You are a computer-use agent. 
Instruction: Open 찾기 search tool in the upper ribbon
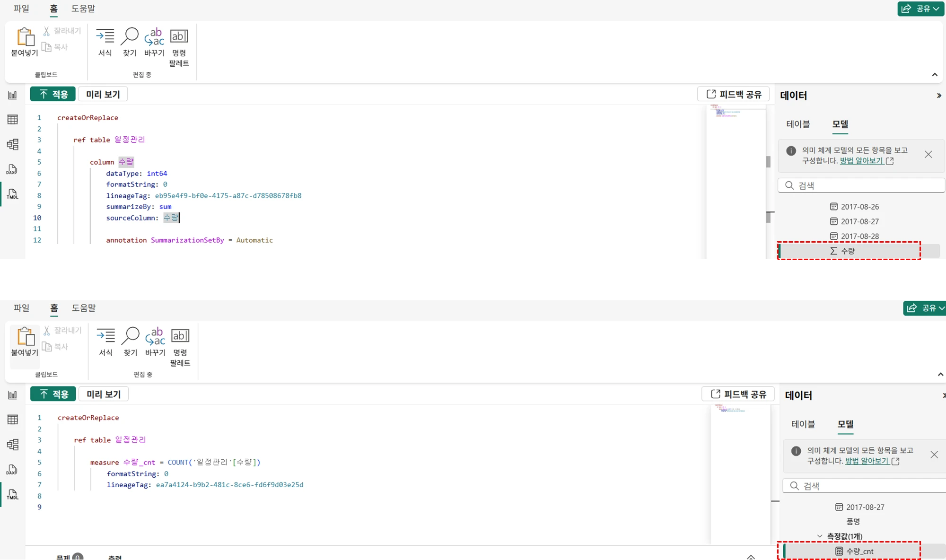130,37
